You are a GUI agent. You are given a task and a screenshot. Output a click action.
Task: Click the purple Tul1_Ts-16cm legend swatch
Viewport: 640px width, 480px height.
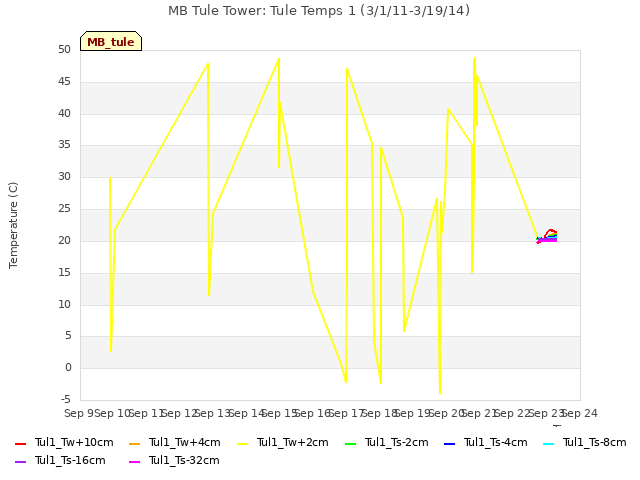(20, 461)
